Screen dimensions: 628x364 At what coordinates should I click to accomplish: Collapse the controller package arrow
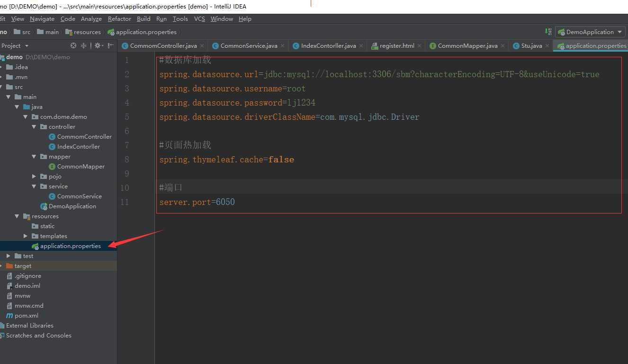[34, 127]
